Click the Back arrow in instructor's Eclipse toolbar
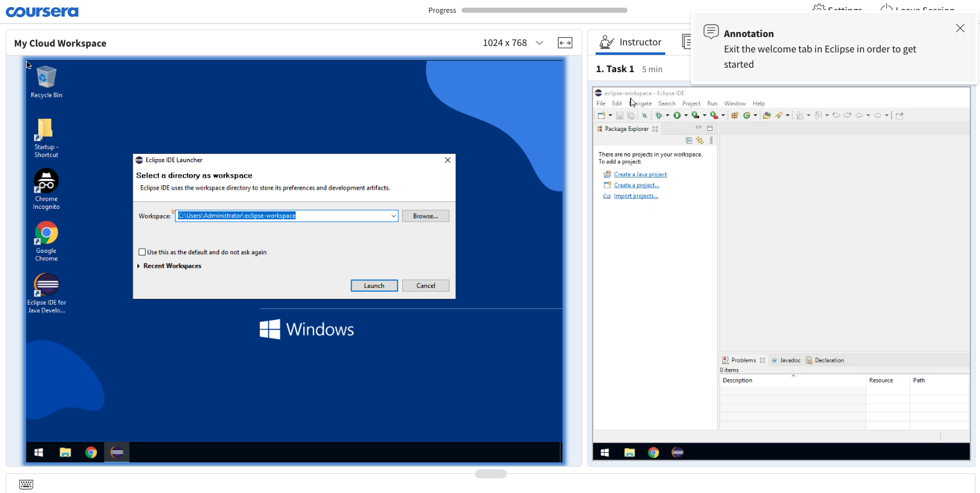The height and width of the screenshot is (493, 980). [x=859, y=116]
